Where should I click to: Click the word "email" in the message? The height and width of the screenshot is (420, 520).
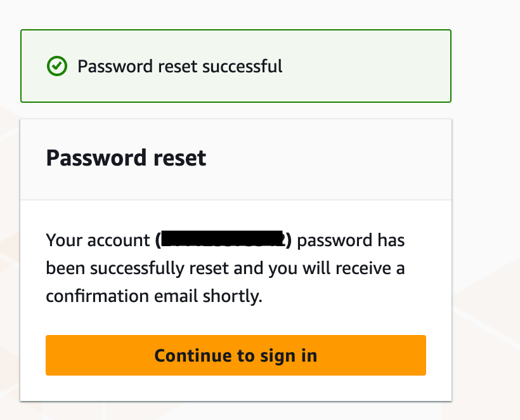point(176,296)
